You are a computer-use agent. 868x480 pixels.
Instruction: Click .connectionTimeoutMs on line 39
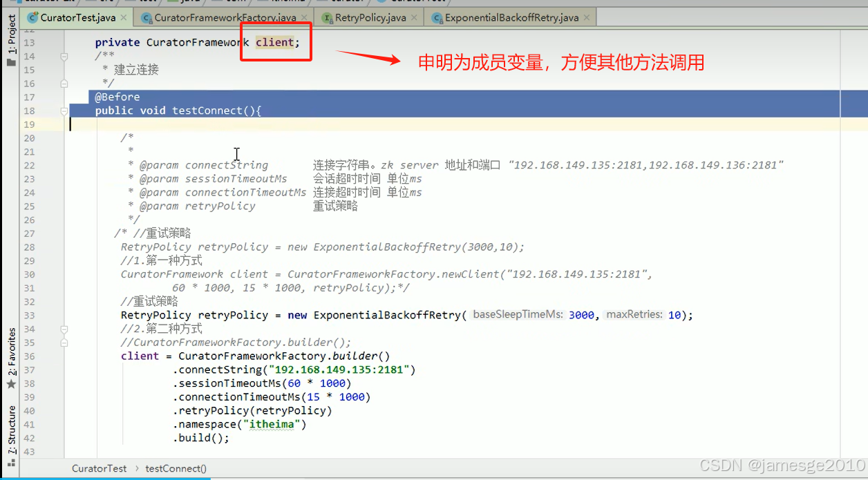237,397
